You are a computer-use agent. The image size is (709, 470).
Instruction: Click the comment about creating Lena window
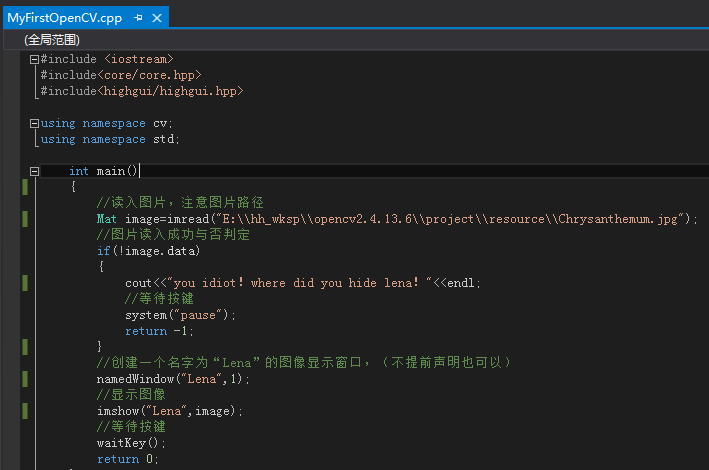[x=304, y=362]
